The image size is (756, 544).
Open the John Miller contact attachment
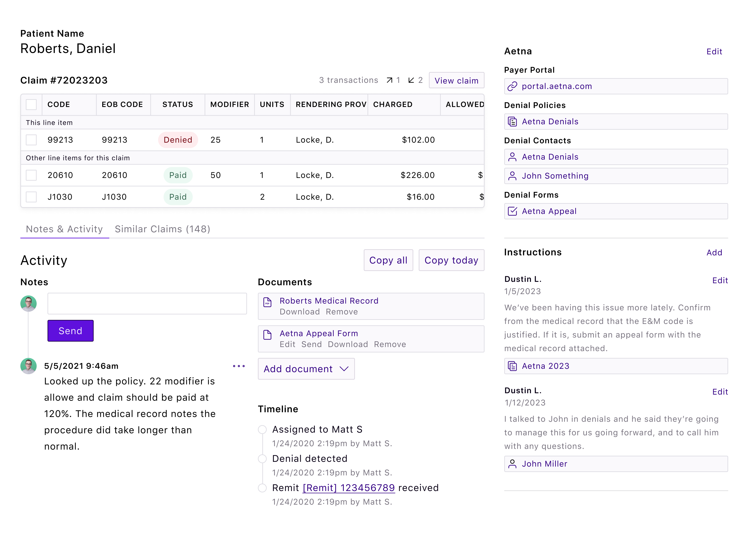[616, 464]
